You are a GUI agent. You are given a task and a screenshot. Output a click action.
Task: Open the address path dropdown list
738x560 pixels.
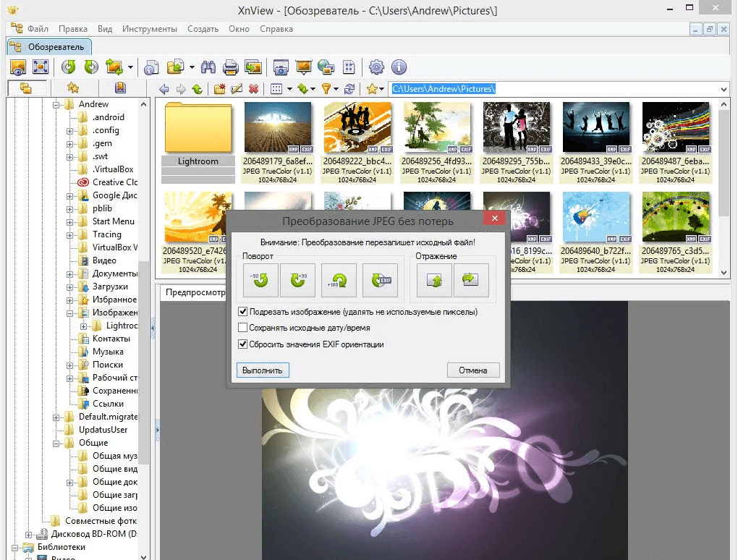[724, 89]
